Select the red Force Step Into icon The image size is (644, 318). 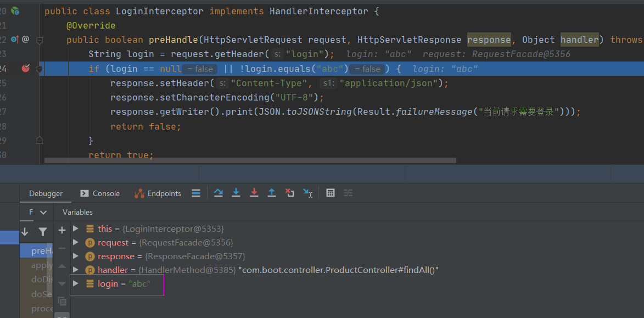click(x=254, y=193)
